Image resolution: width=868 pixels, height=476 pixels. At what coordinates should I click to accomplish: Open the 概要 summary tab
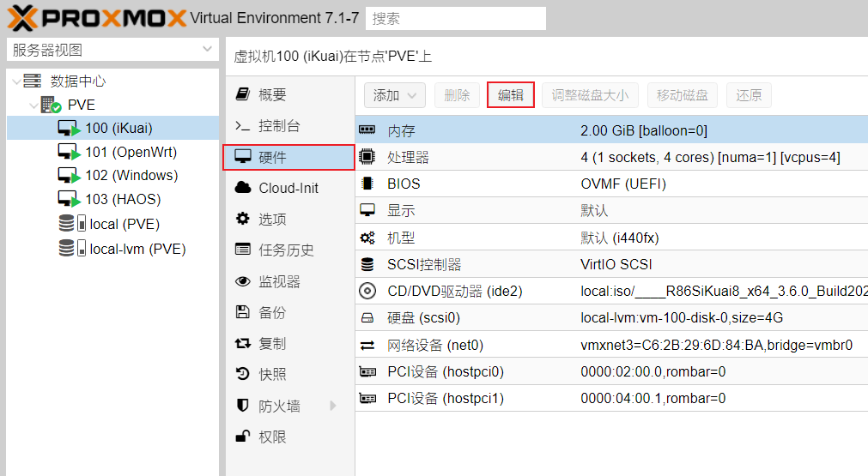[x=289, y=94]
